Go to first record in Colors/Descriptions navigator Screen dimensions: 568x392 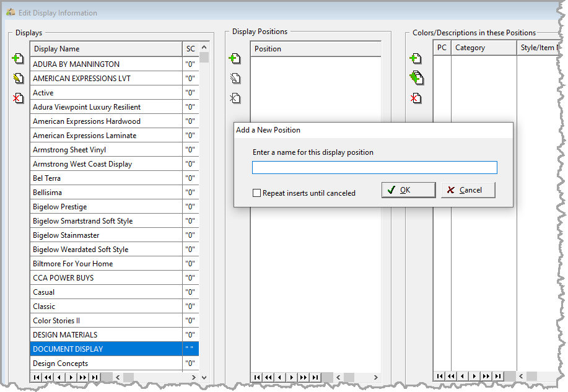439,376
